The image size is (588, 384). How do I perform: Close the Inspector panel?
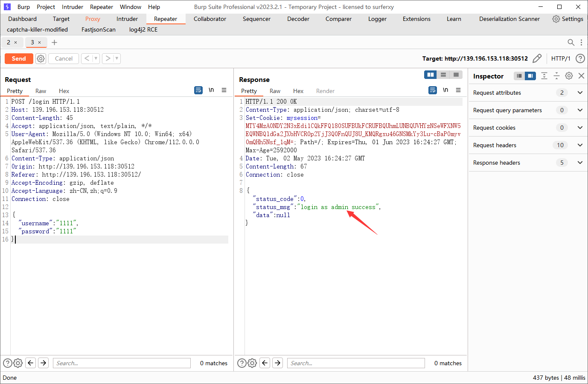click(x=581, y=76)
